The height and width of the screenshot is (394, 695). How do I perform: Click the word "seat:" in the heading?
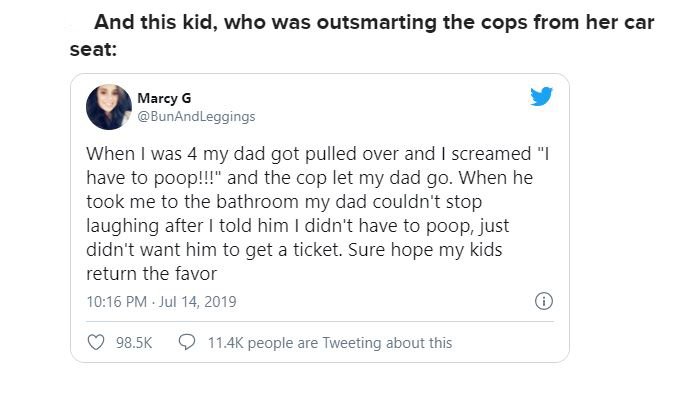93,49
